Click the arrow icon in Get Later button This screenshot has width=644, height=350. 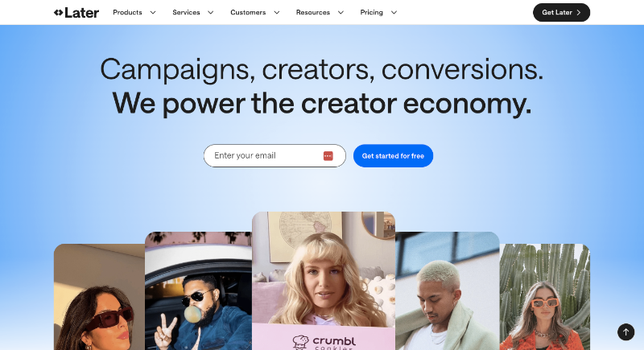click(x=579, y=12)
